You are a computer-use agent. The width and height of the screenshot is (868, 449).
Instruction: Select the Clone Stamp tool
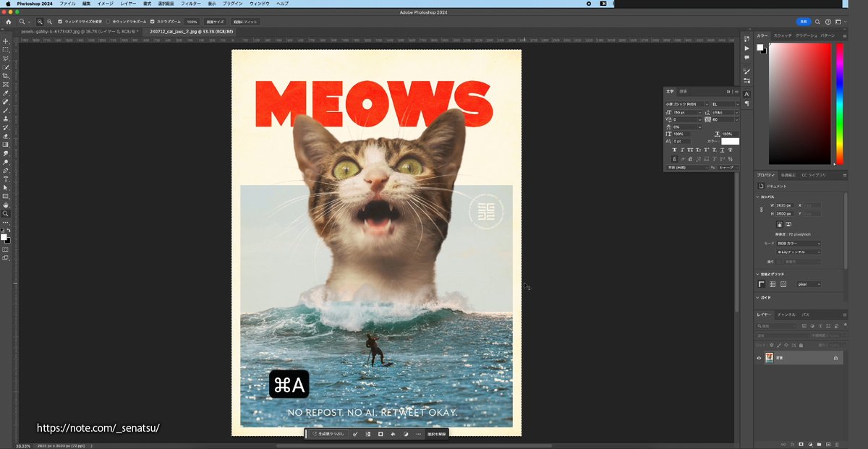click(6, 119)
